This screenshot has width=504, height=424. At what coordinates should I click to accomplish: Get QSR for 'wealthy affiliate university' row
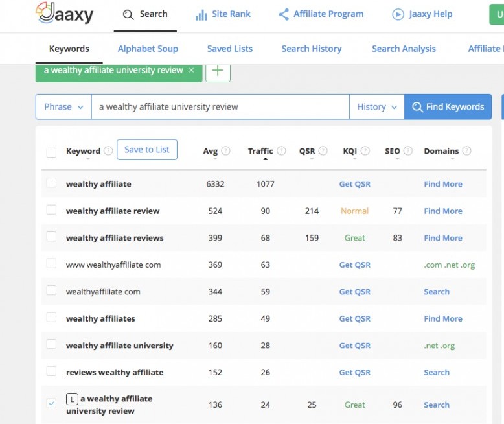click(x=355, y=346)
